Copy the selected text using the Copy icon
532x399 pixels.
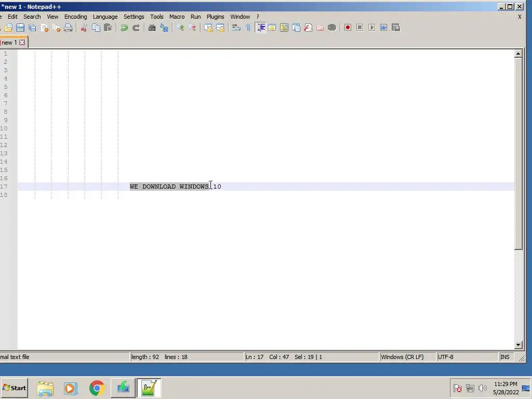click(96, 28)
